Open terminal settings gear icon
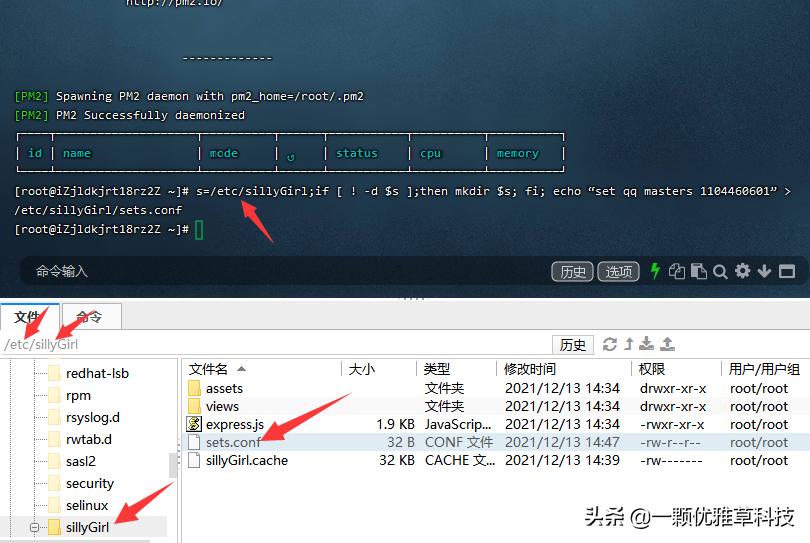Image resolution: width=810 pixels, height=543 pixels. tap(742, 271)
